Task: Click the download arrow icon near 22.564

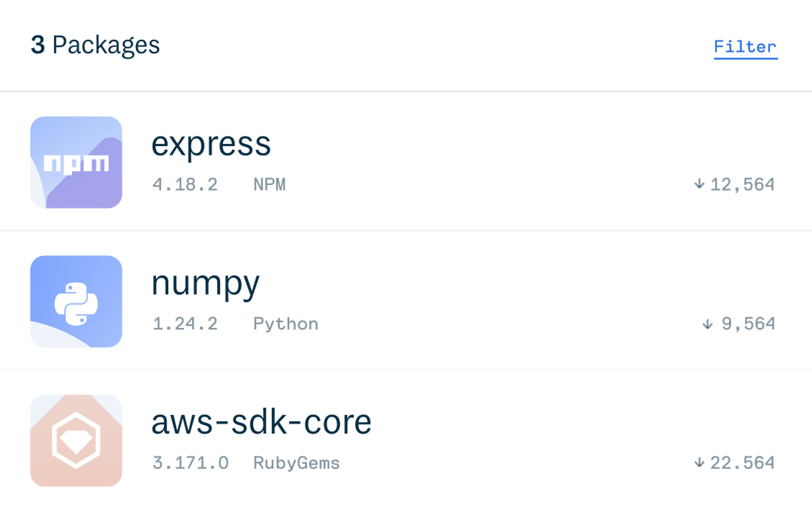Action: click(x=700, y=462)
